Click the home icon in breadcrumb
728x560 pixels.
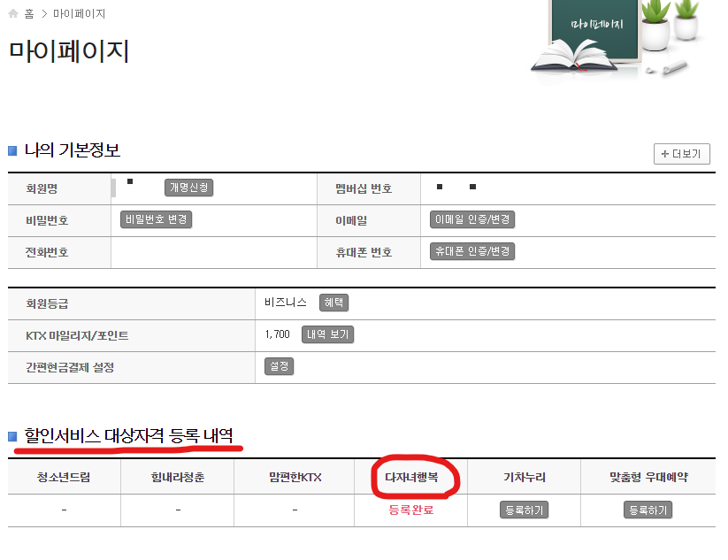(13, 14)
